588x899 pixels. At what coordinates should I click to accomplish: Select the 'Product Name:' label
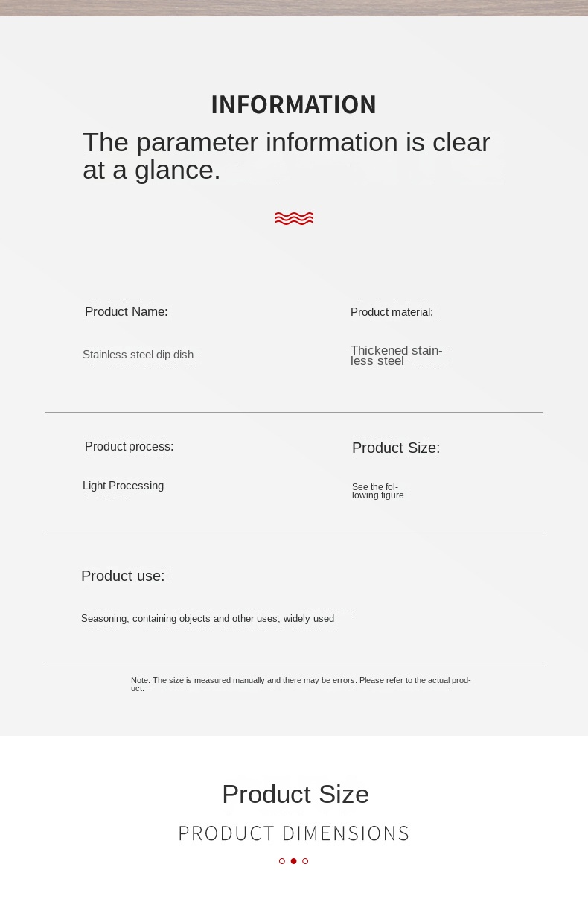point(127,312)
